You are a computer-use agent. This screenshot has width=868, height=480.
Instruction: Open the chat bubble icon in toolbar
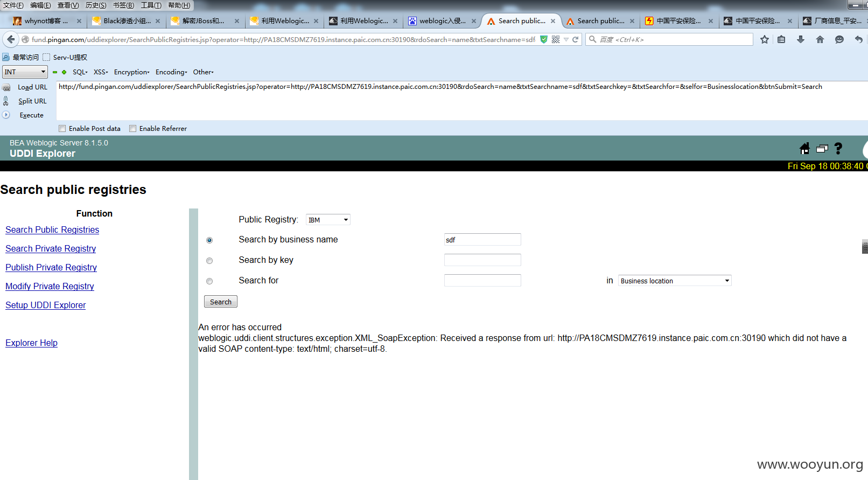click(x=839, y=39)
